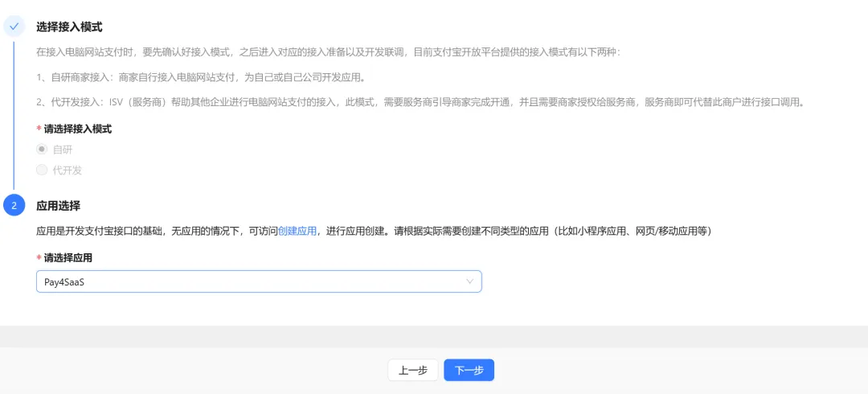The width and height of the screenshot is (868, 394).
Task: Select the 代开发 radio button
Action: pyautogui.click(x=42, y=170)
